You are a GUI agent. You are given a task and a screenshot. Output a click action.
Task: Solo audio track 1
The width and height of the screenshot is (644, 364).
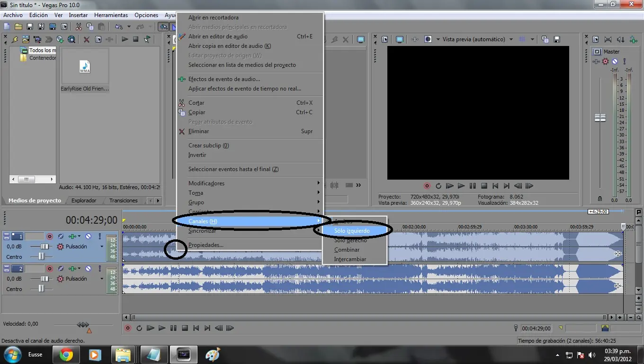pyautogui.click(x=99, y=236)
